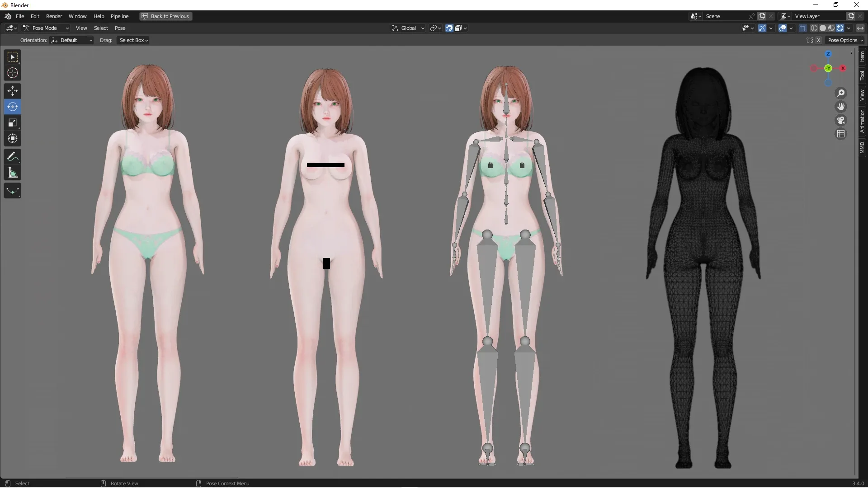868x488 pixels.
Task: Open the Pose menu in the header
Action: click(120, 28)
